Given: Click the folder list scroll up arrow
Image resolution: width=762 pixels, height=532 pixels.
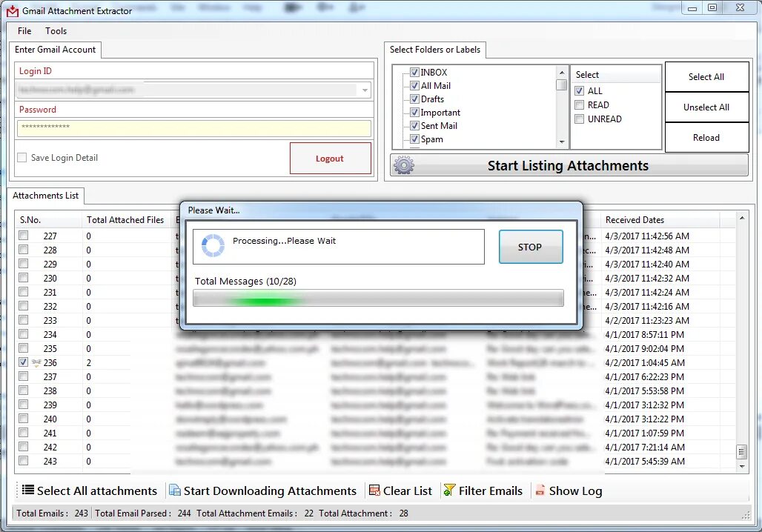Looking at the screenshot, I should tap(562, 73).
